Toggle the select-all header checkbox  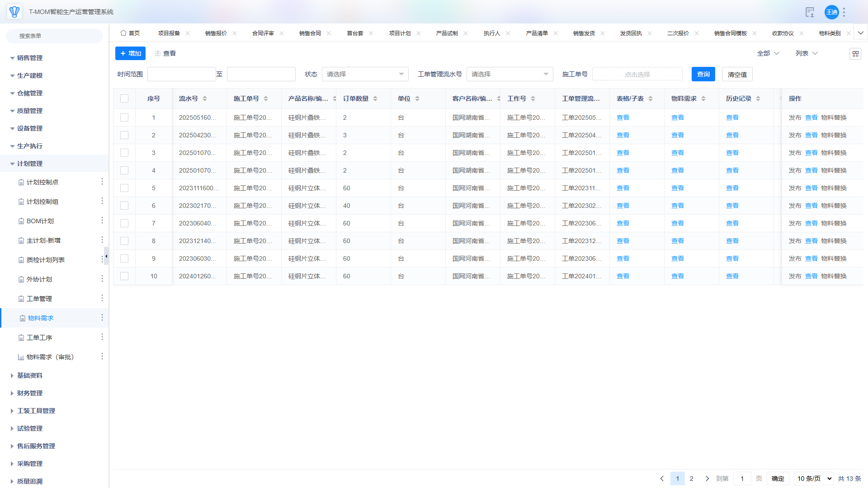point(124,99)
